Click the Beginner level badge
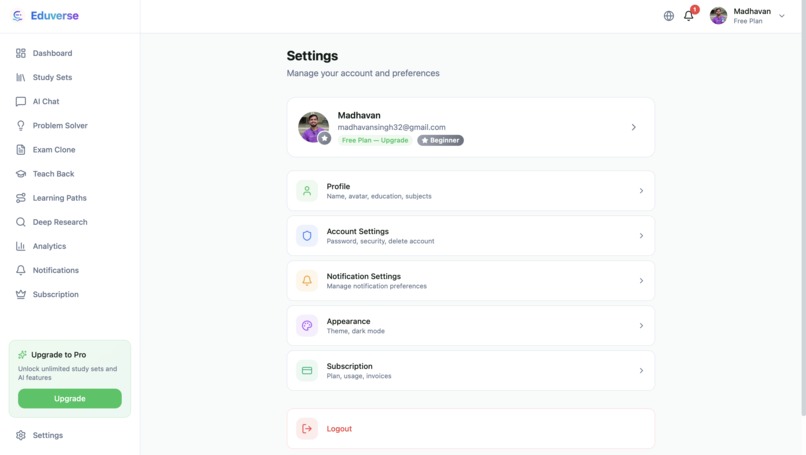Screen dimensions: 806x455 pos(440,140)
